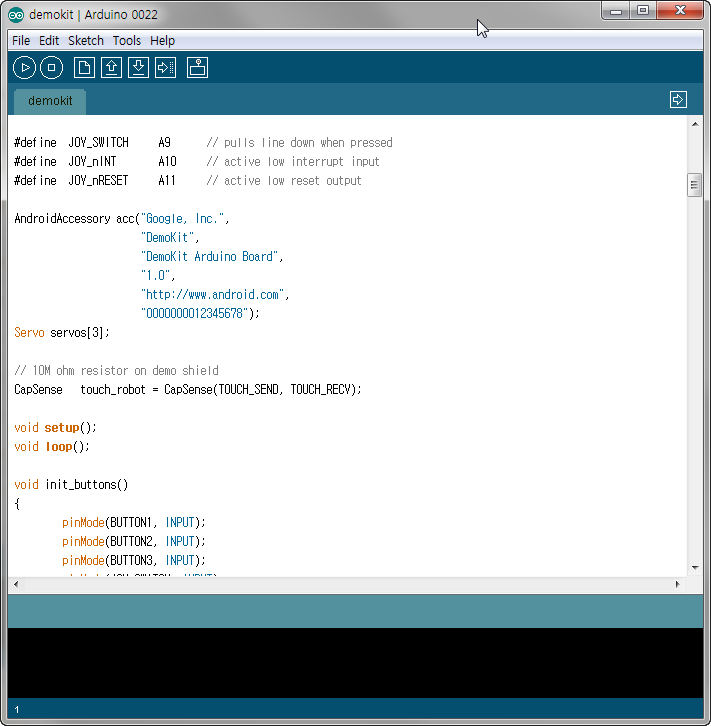Create a new sketch with New icon
Screen dimensions: 711x726
pyautogui.click(x=84, y=68)
